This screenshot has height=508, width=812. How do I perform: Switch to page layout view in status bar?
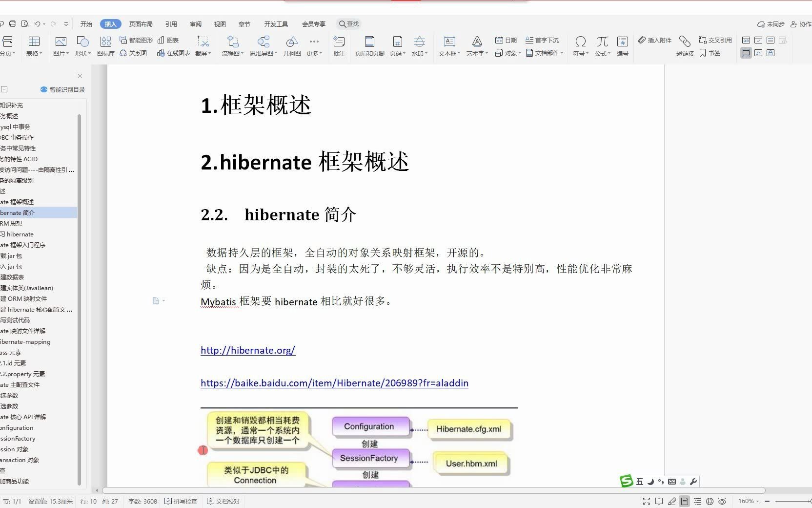[685, 501]
